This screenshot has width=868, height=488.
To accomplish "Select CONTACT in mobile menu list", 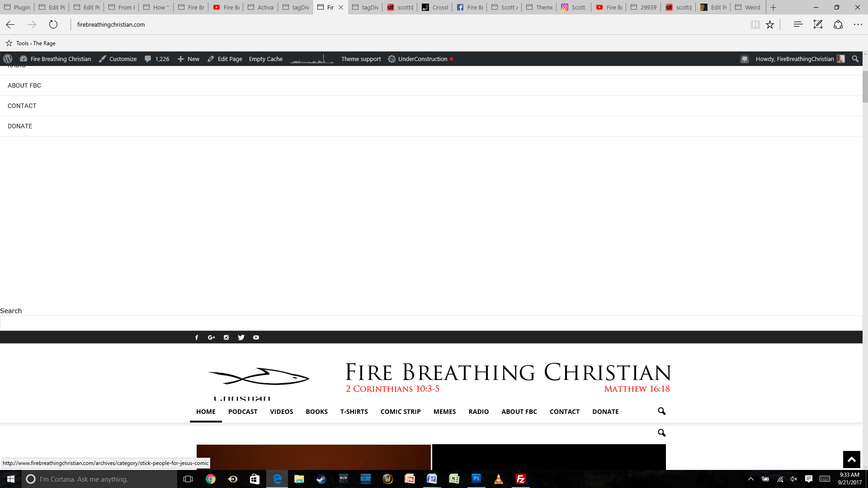I will [x=22, y=106].
